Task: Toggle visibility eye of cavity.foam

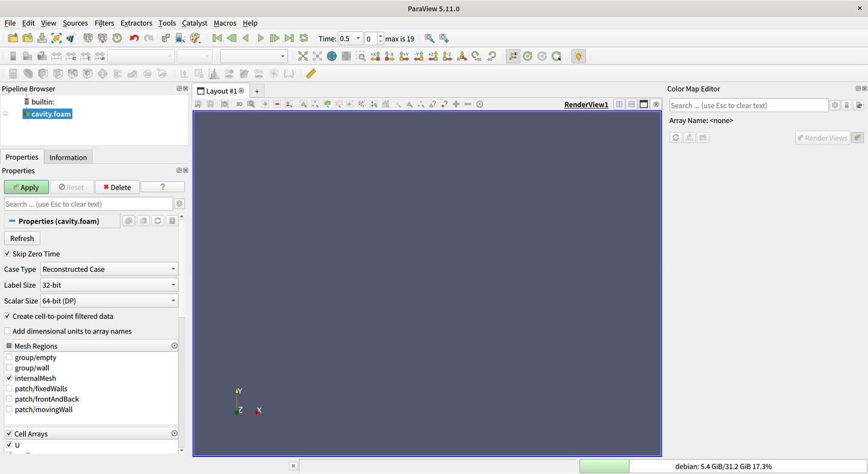Action: point(5,114)
